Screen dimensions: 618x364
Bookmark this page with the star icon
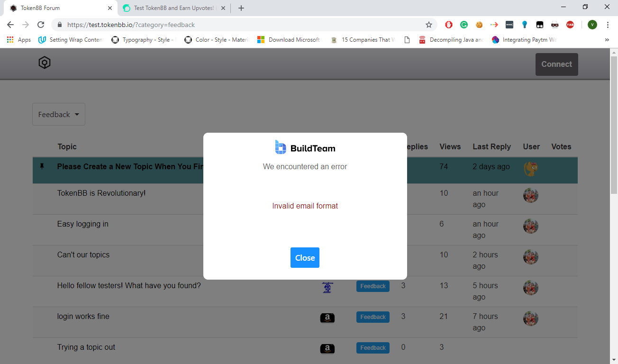429,25
